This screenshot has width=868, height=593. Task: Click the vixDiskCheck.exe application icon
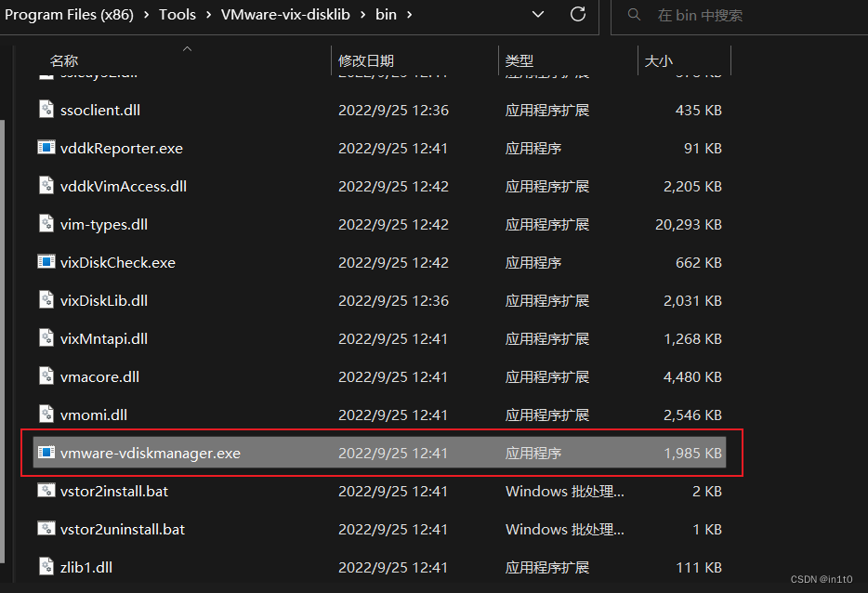click(46, 261)
